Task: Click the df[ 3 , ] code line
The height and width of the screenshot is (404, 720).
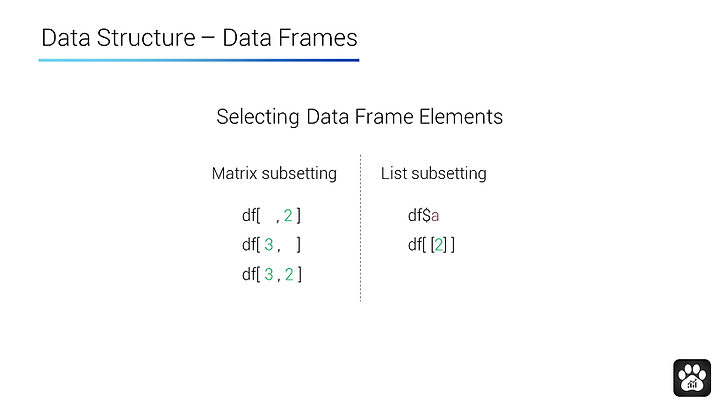Action: (271, 244)
